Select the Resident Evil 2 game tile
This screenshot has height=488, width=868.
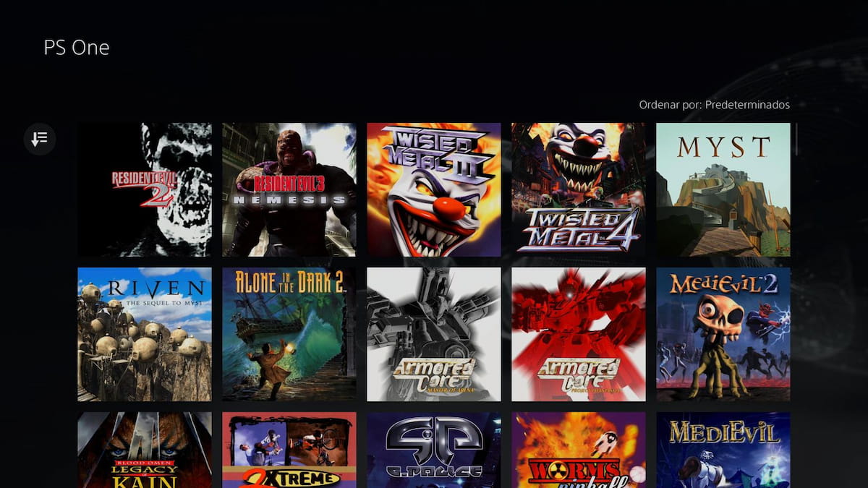click(x=145, y=189)
